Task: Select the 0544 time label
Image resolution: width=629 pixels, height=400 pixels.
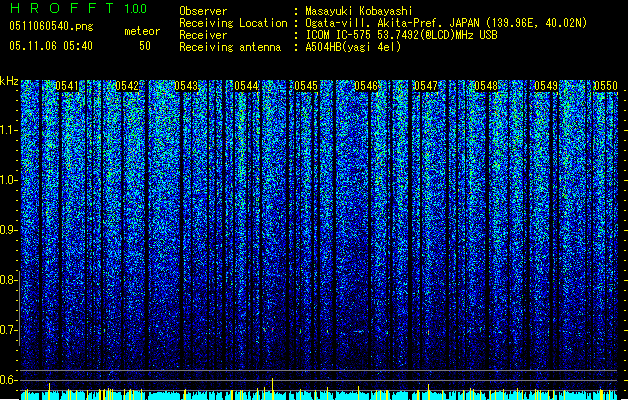Action: [x=246, y=86]
